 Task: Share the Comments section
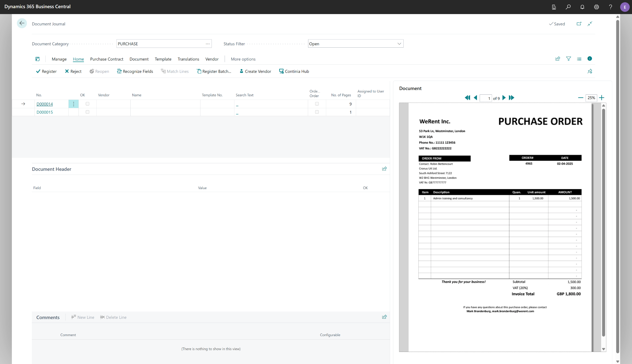click(x=385, y=317)
